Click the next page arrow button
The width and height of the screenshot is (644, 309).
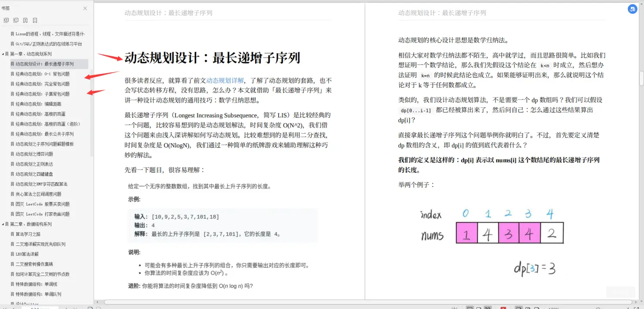pos(66,308)
